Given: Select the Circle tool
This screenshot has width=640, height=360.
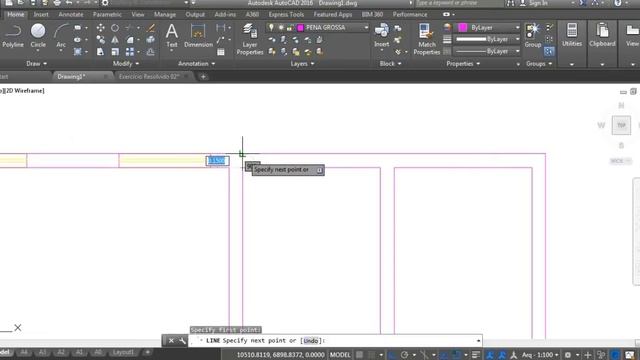Looking at the screenshot, I should [38, 36].
